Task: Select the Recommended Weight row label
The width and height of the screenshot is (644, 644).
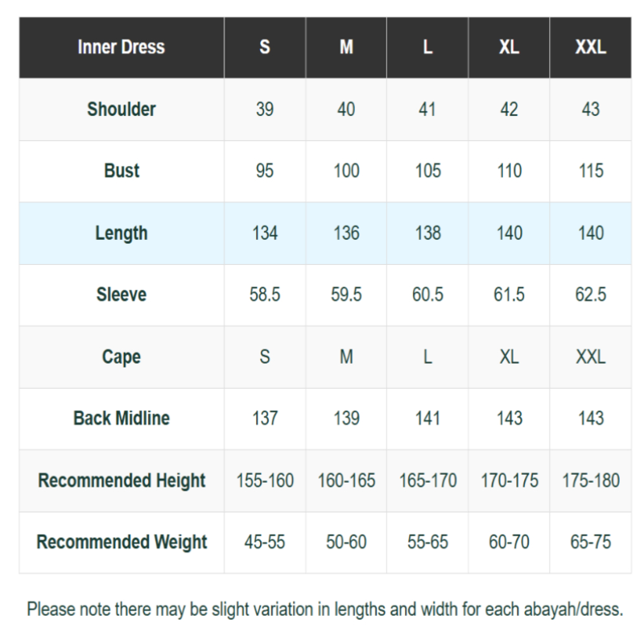Action: [121, 543]
